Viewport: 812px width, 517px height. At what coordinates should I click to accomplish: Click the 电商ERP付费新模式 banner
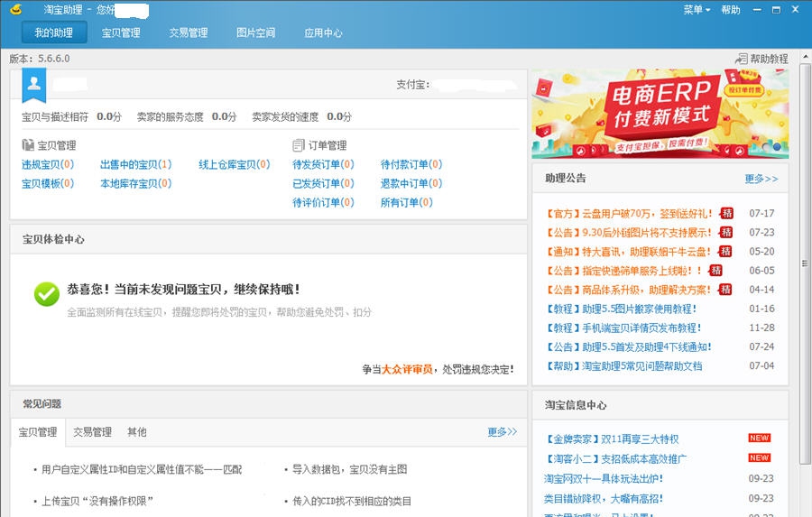660,114
